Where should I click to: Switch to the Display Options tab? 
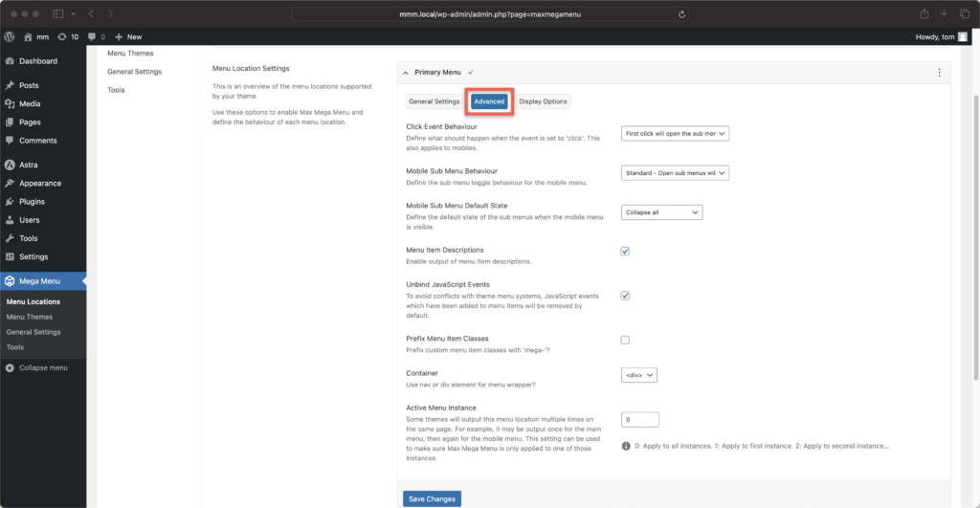point(543,101)
